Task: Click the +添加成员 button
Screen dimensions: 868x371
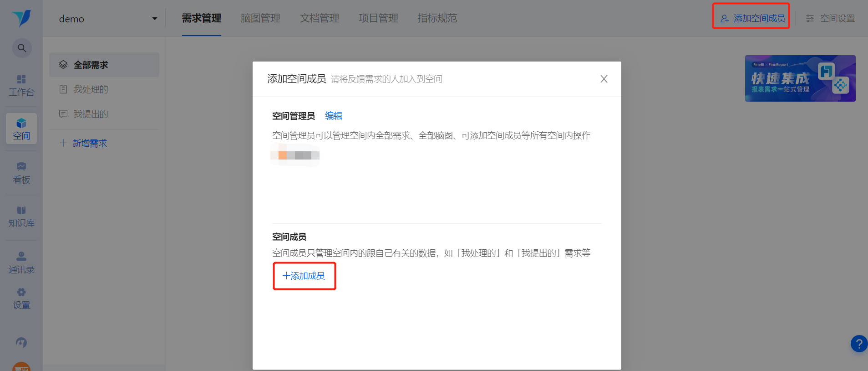Action: coord(304,276)
